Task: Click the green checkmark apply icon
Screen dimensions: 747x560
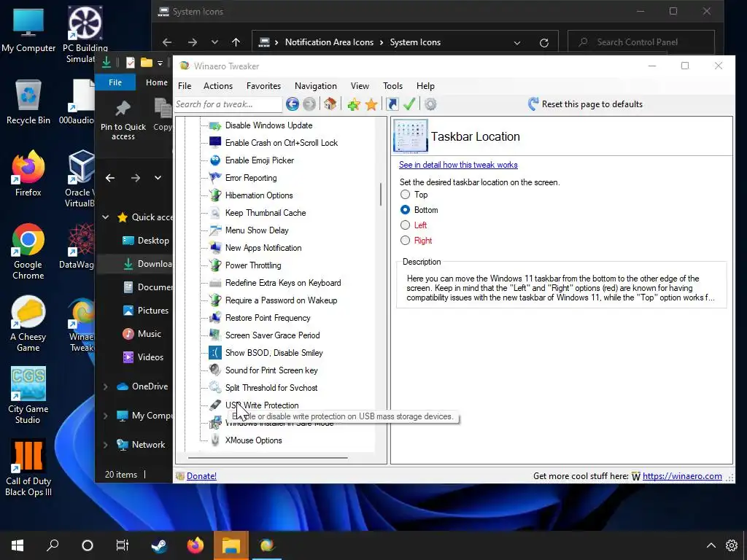Action: [x=409, y=104]
